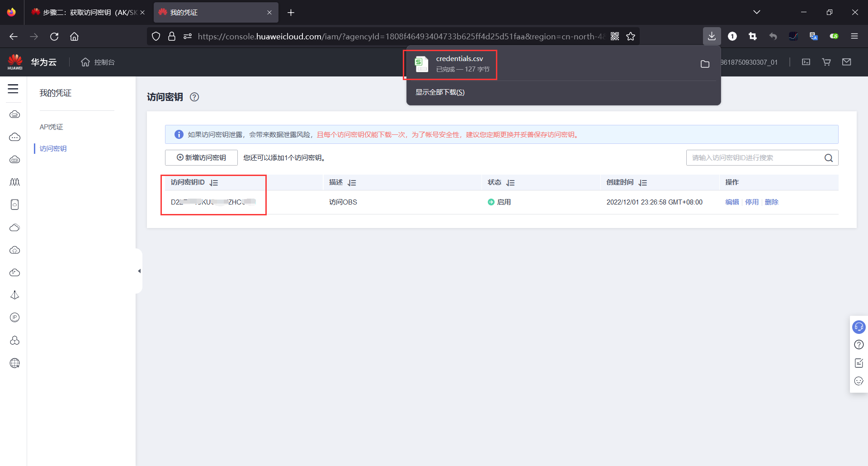
Task: Click the 访问OBS description cell
Action: (x=343, y=202)
